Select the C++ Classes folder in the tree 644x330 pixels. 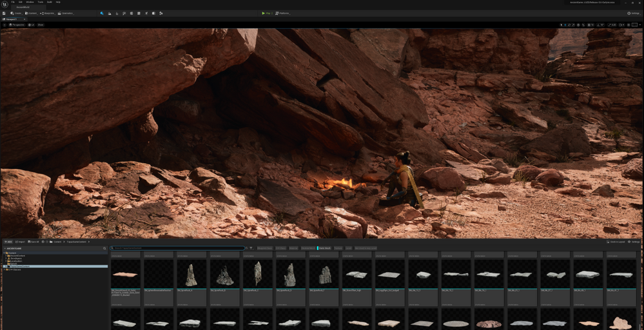(x=14, y=269)
